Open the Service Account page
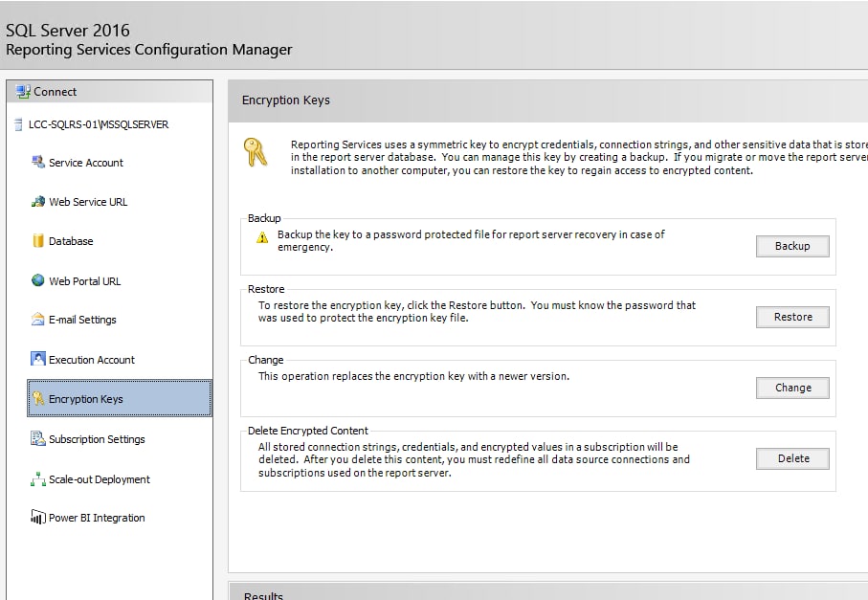Viewport: 868px width, 600px height. tap(86, 163)
